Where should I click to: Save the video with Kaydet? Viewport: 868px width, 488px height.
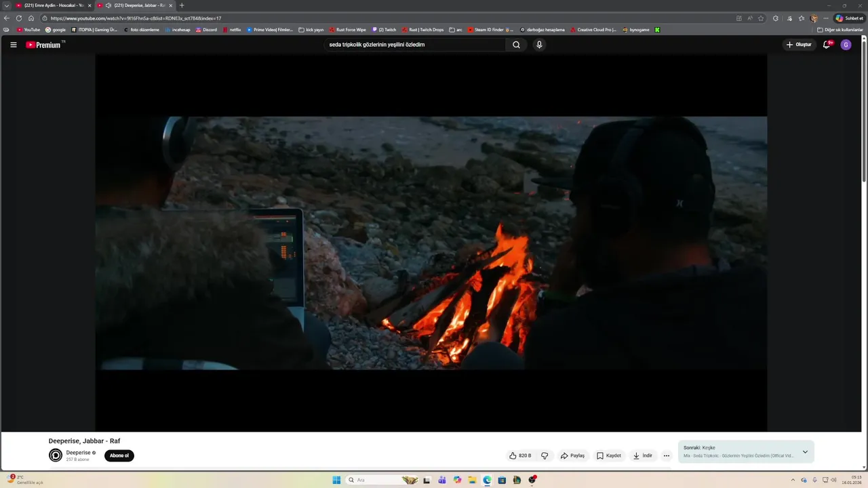pos(608,455)
